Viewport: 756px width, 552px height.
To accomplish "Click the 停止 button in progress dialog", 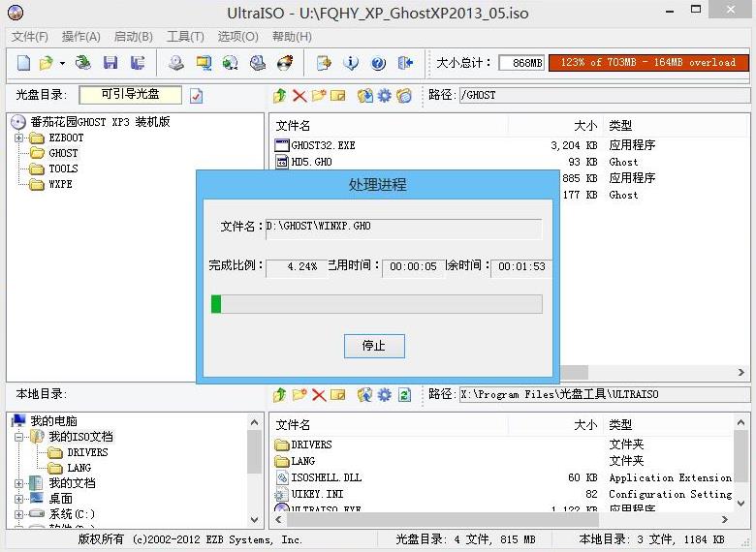I will click(374, 346).
